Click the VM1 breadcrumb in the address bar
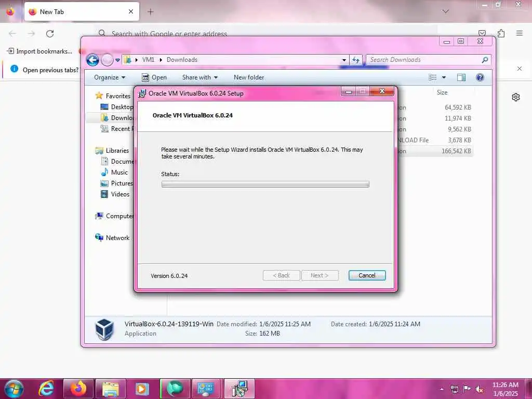The height and width of the screenshot is (399, 532). point(148,60)
